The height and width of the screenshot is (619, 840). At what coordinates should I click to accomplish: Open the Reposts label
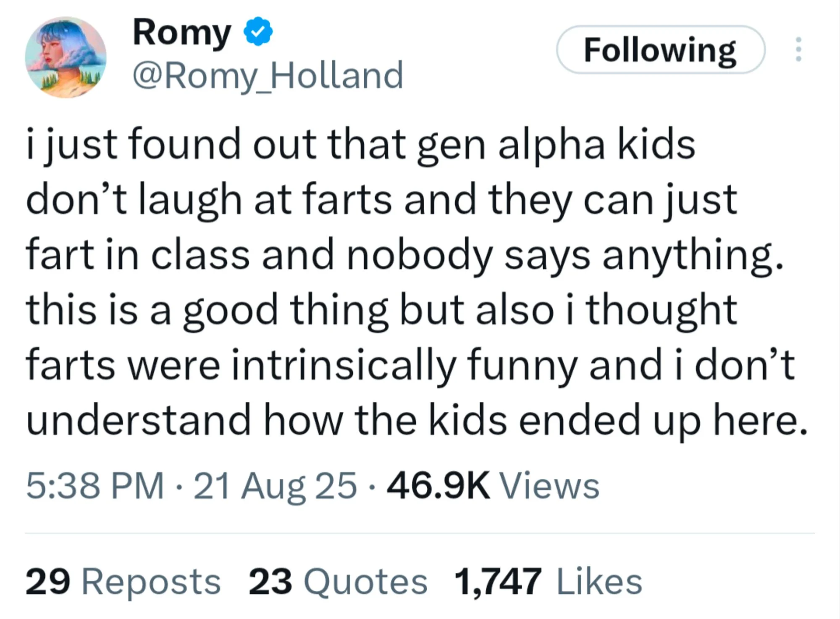coord(151,582)
